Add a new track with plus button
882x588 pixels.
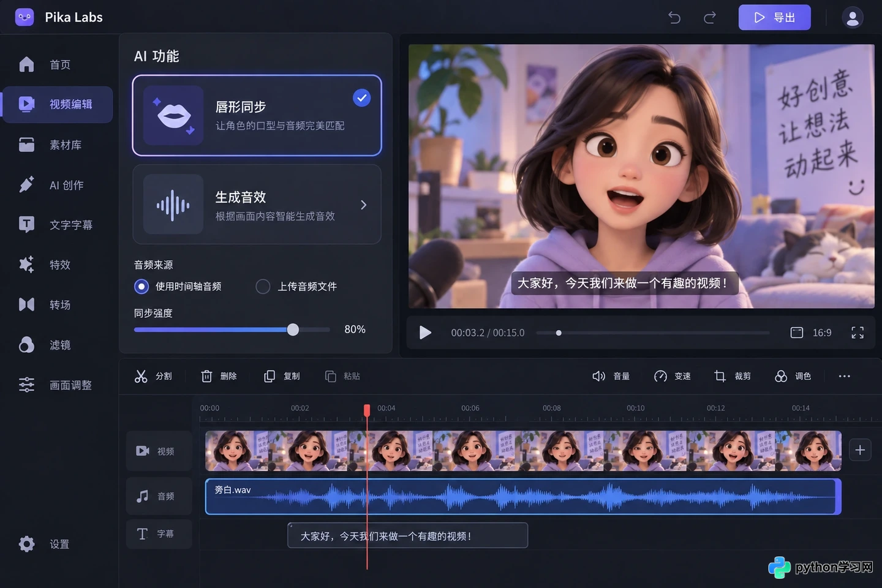pos(860,450)
